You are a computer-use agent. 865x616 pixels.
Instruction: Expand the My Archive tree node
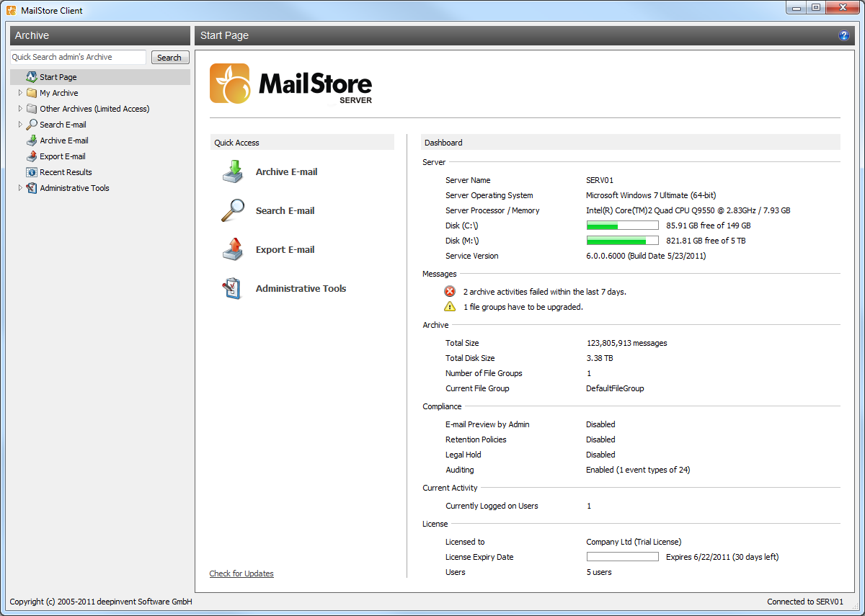point(20,93)
